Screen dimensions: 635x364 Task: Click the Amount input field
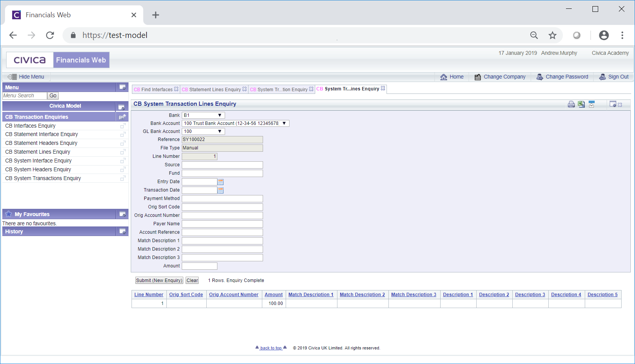tap(199, 266)
